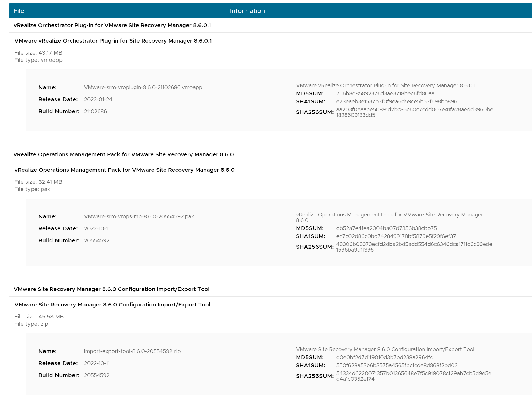Screen dimensions: 532x401
Task: Click Site Recovery Manager Import/Export Tool bold title
Action: [112, 305]
